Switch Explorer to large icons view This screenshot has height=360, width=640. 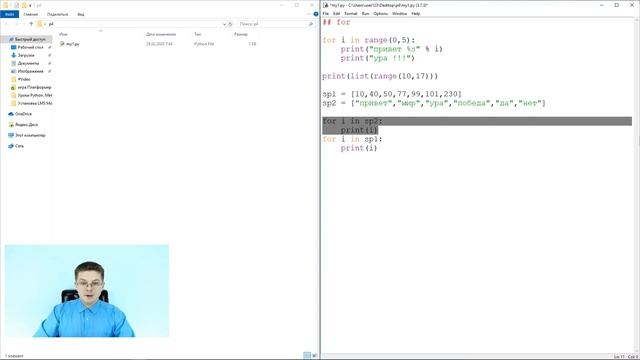[314, 356]
